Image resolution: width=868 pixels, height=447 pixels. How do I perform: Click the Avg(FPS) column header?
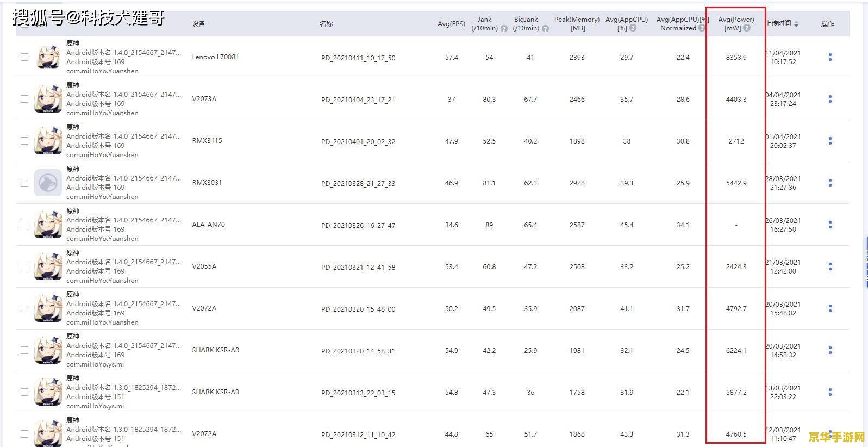click(451, 24)
